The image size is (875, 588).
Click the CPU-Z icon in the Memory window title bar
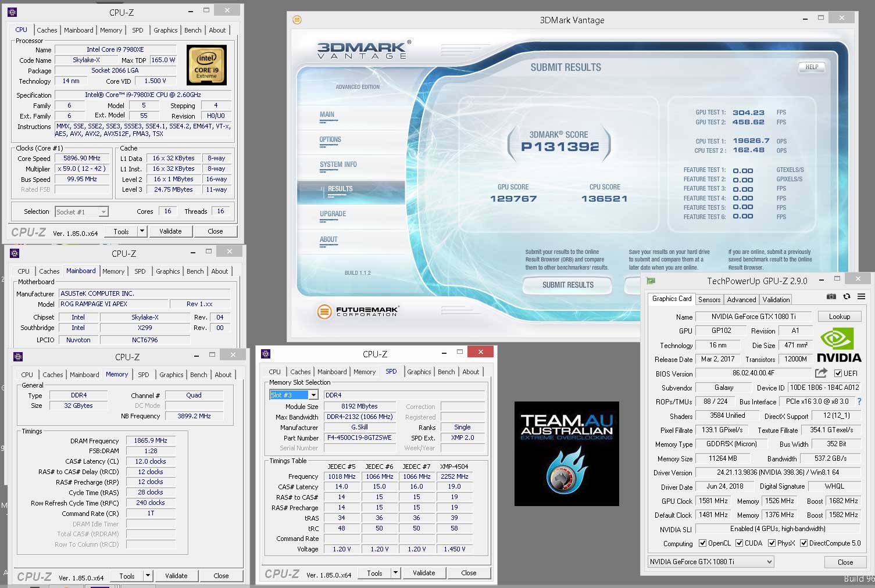click(x=18, y=357)
